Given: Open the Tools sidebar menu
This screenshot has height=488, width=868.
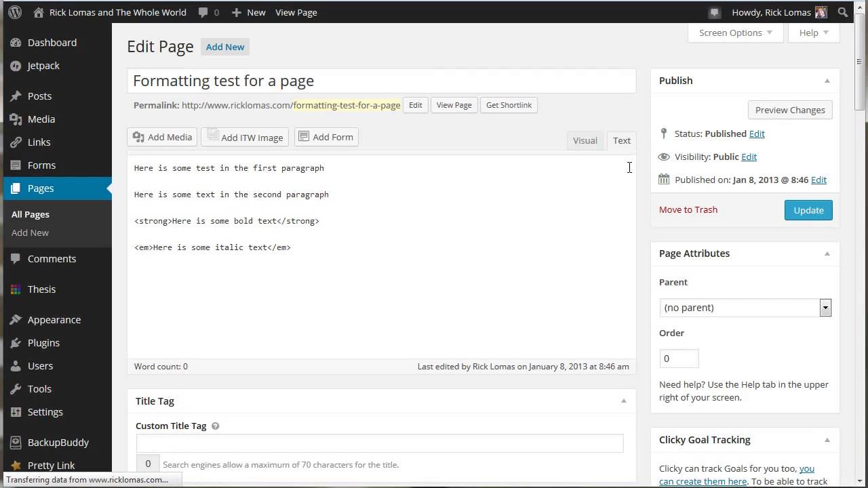Looking at the screenshot, I should [x=39, y=389].
